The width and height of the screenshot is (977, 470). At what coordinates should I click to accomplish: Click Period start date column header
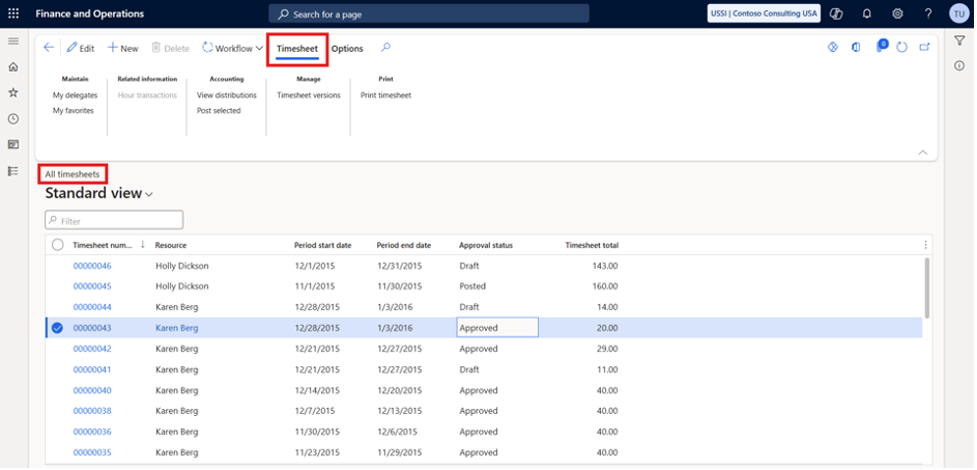point(323,246)
